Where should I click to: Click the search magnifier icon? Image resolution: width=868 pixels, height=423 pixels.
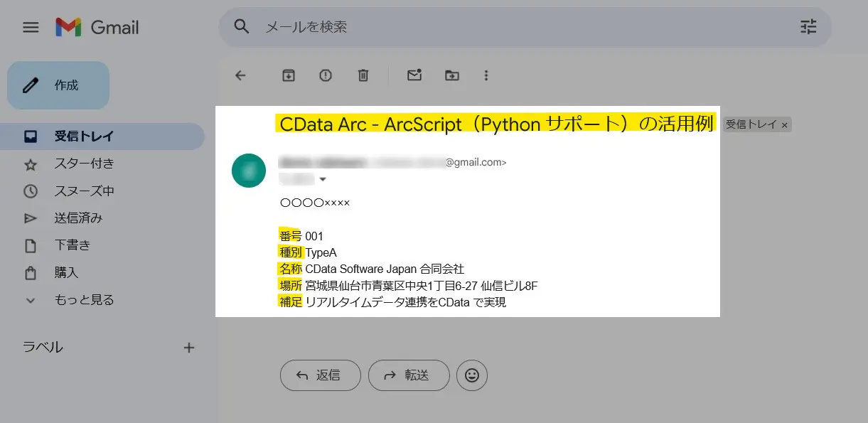(x=242, y=27)
